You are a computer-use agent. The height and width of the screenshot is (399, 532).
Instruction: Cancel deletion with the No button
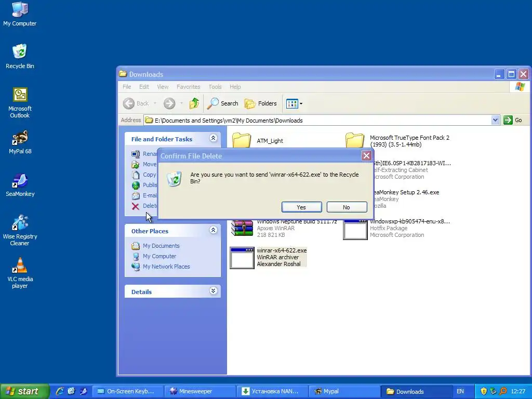[x=347, y=207]
